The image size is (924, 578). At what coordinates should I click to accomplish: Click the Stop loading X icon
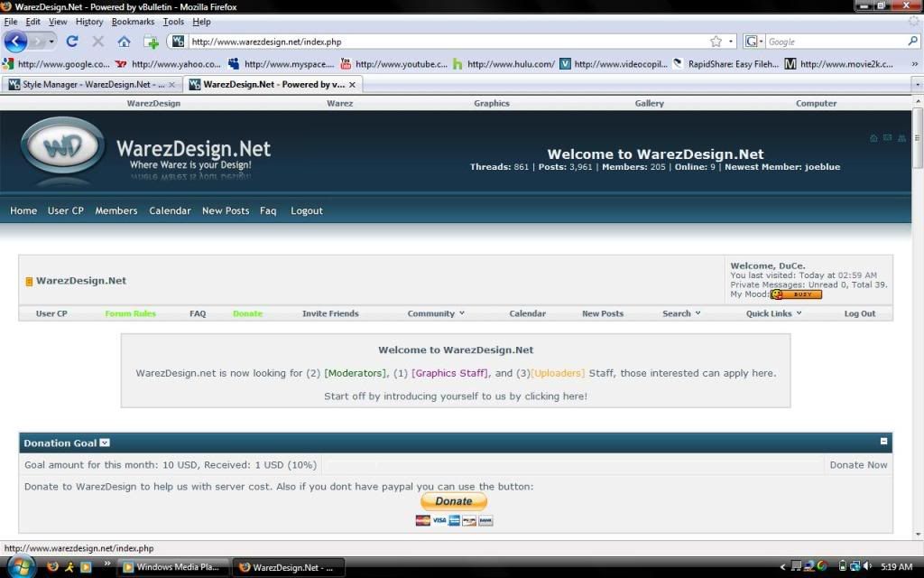pyautogui.click(x=97, y=42)
